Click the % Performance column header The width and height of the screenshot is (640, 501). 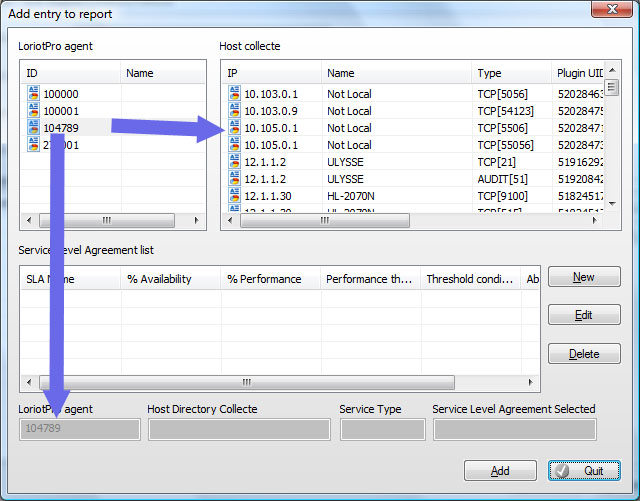point(270,279)
